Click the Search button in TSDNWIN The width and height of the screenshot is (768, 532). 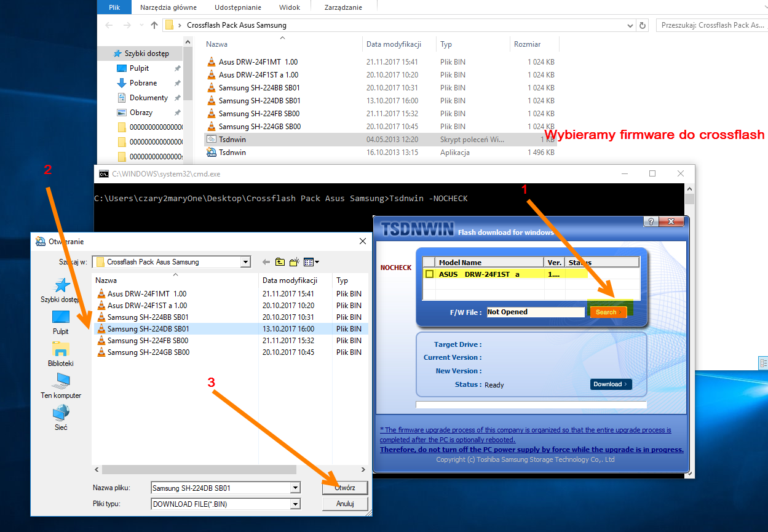point(608,312)
